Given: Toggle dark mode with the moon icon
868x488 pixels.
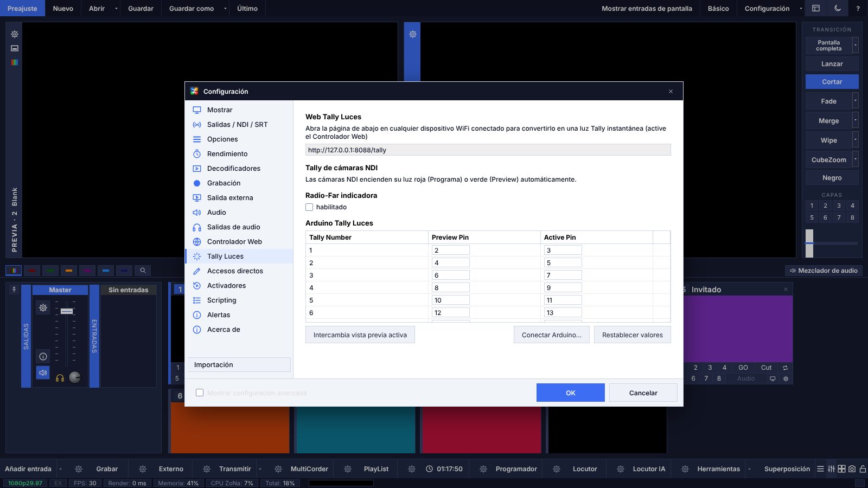Looking at the screenshot, I should [x=838, y=8].
